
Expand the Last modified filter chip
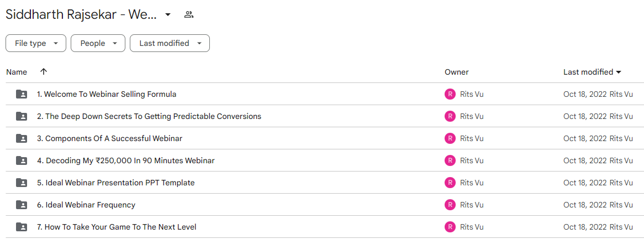(170, 43)
